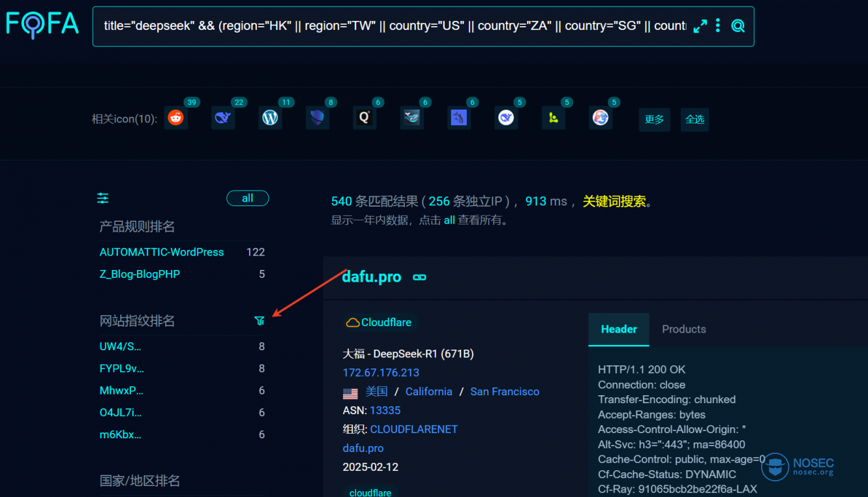
Task: Click 'all' link to view all data
Action: click(x=449, y=220)
